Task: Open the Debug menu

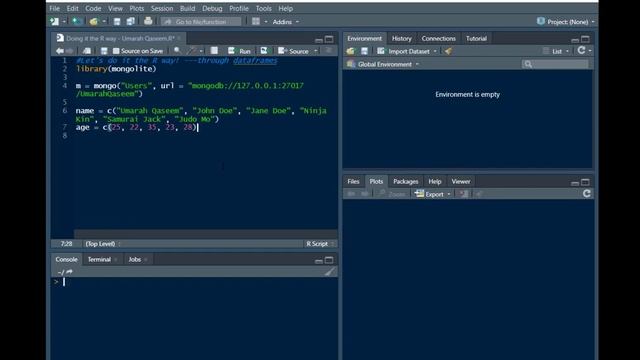Action: pyautogui.click(x=212, y=8)
